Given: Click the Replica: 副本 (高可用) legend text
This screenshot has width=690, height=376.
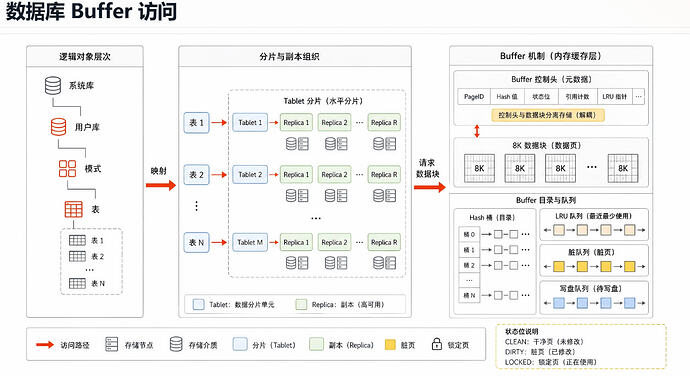Looking at the screenshot, I should point(348,304).
